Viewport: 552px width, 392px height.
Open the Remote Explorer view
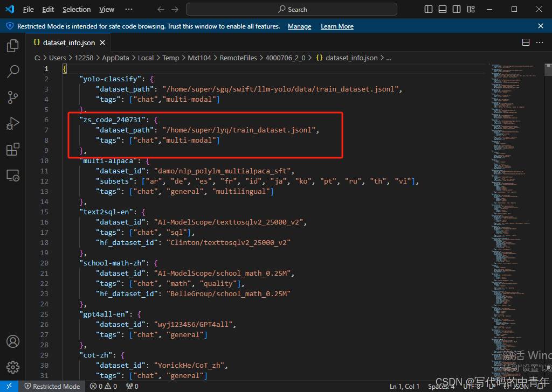click(13, 175)
